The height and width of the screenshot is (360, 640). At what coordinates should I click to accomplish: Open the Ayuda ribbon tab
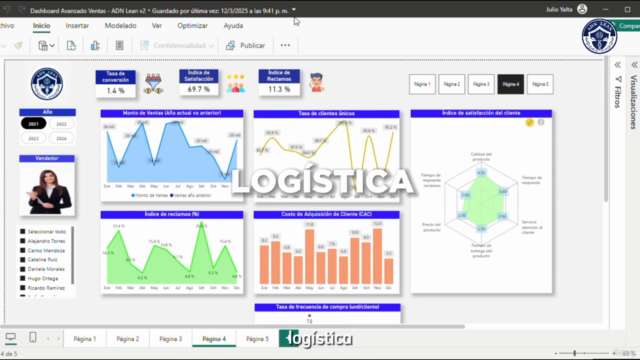(x=233, y=26)
